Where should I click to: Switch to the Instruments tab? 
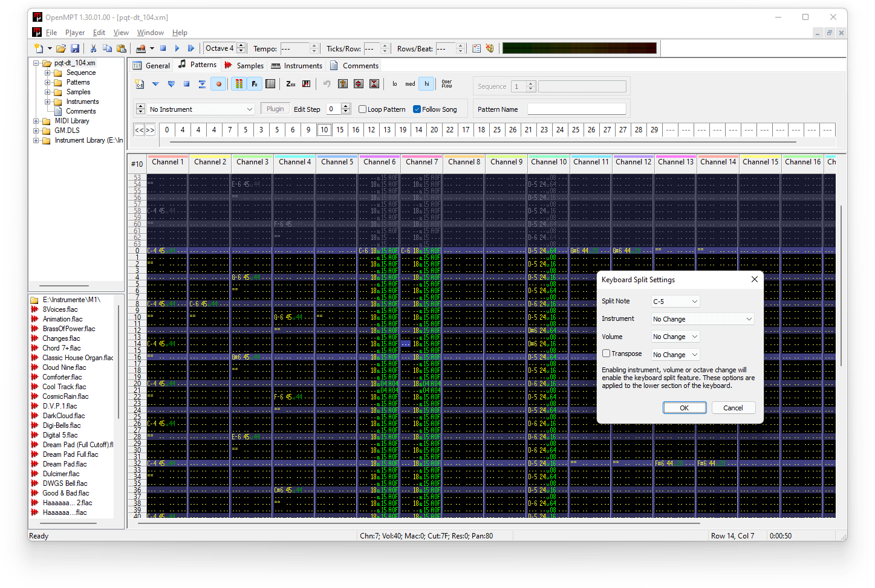(297, 65)
